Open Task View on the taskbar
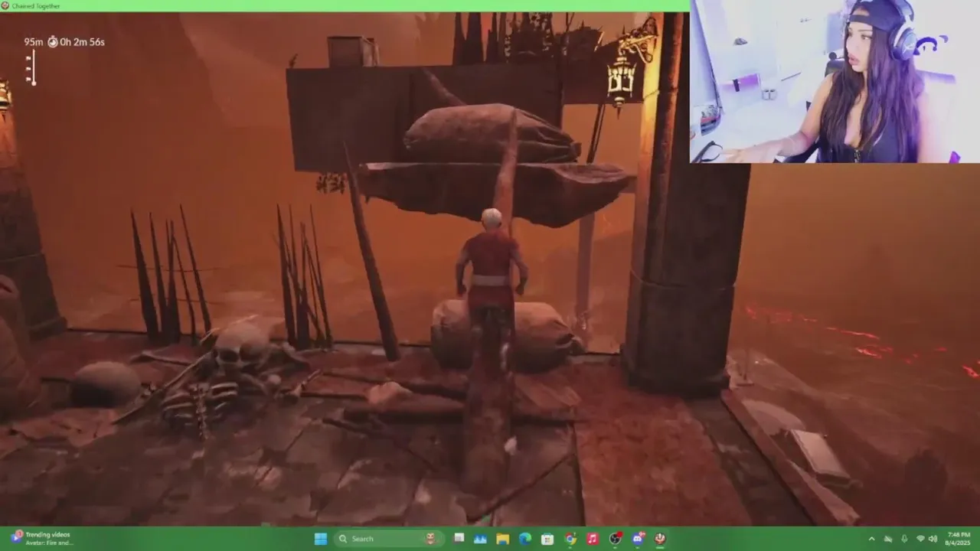This screenshot has height=551, width=980. pos(459,539)
